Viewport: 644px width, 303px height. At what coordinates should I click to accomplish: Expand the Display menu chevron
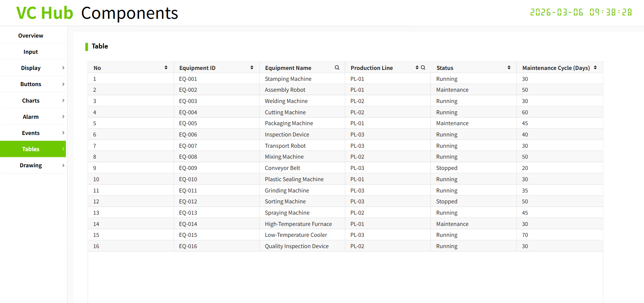pyautogui.click(x=63, y=68)
